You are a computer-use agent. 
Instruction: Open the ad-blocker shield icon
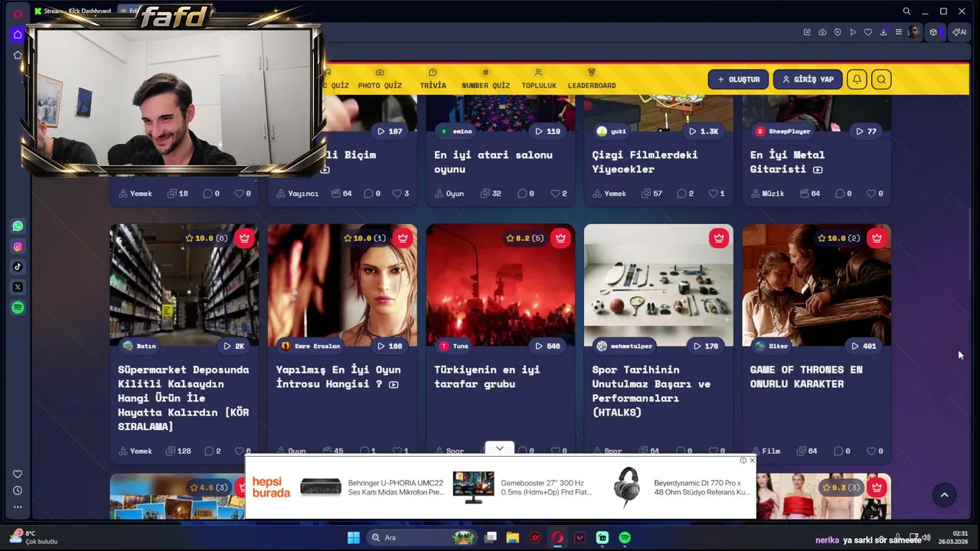tap(838, 32)
